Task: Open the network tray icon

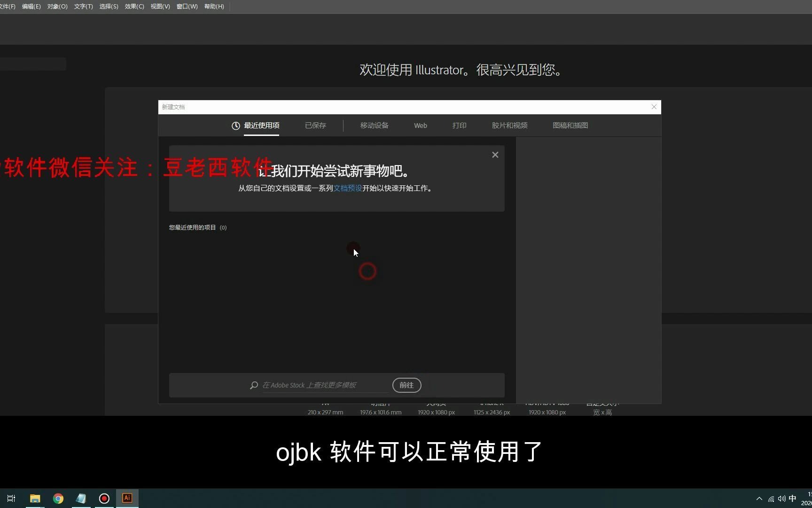Action: (x=771, y=499)
